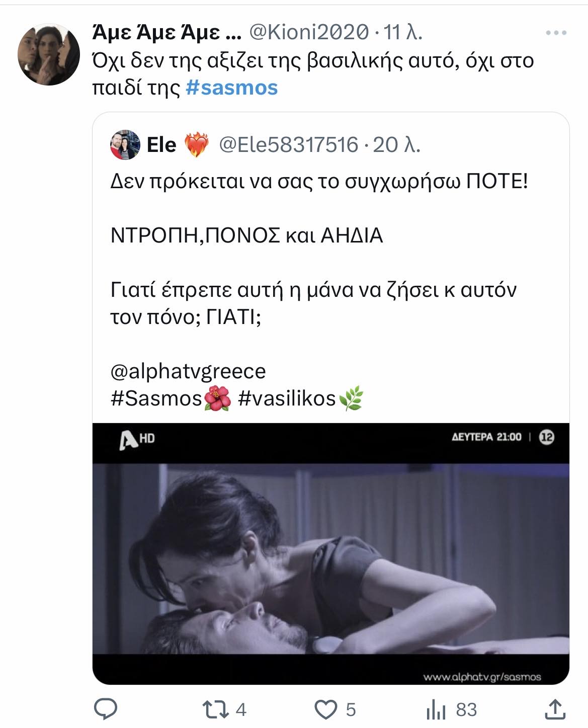Select the display name Άμε Άμε Άμε

pos(166,33)
